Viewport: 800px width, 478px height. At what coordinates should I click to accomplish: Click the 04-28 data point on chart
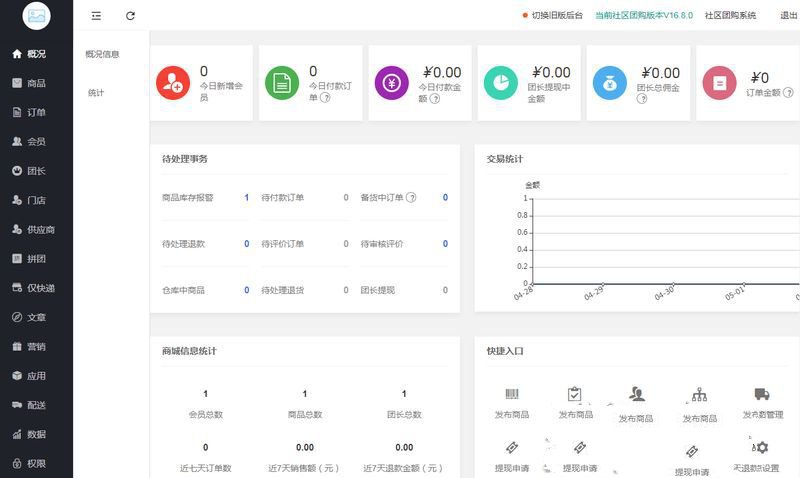click(x=533, y=284)
